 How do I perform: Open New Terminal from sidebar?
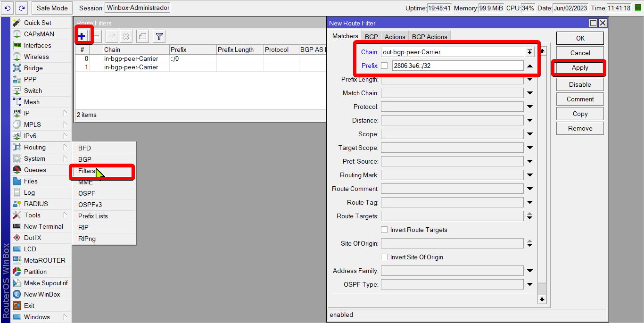tap(43, 226)
